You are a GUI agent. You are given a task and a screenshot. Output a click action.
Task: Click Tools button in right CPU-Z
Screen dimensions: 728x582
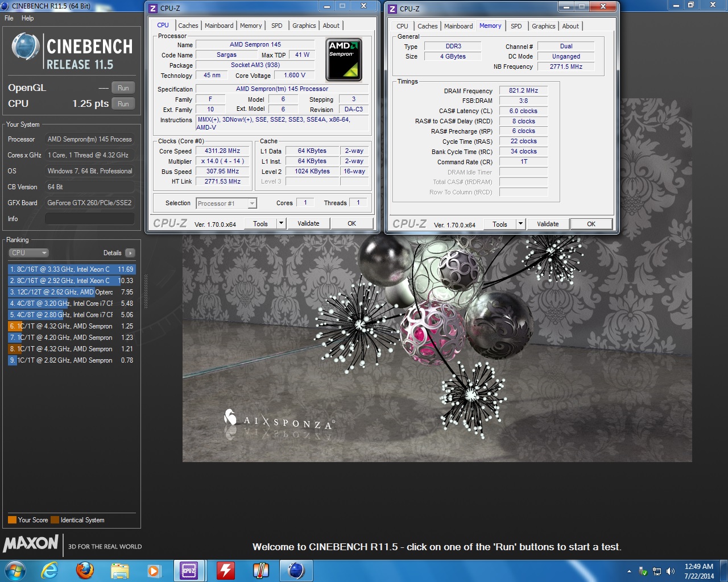[x=500, y=224]
